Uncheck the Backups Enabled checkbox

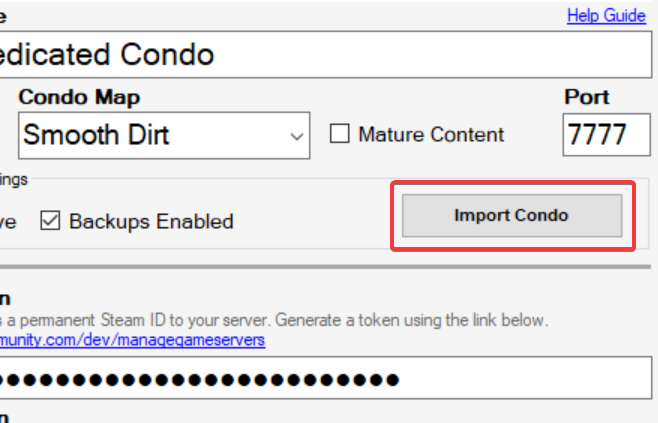click(50, 221)
